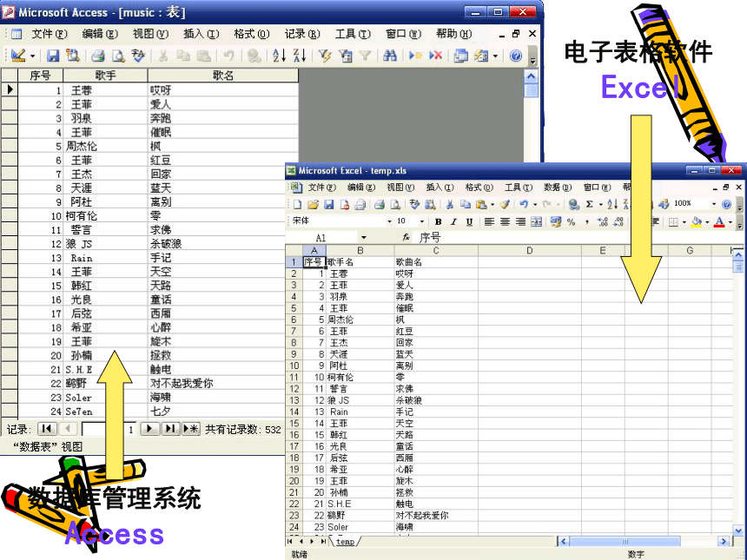Viewport: 747px width, 560px height.
Task: Open the Access View button dropdown arrow
Action: pyautogui.click(x=32, y=56)
